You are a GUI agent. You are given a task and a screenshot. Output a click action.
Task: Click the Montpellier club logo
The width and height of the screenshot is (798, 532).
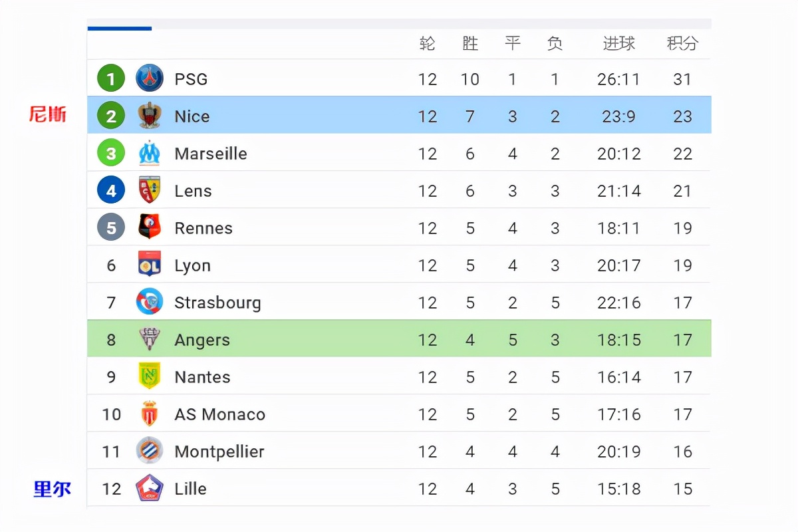[150, 451]
